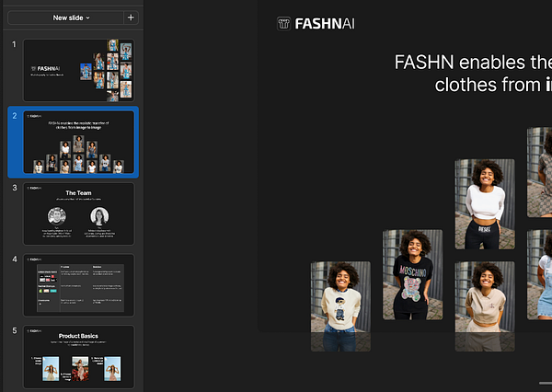Click the plus button beside New slide

point(131,17)
